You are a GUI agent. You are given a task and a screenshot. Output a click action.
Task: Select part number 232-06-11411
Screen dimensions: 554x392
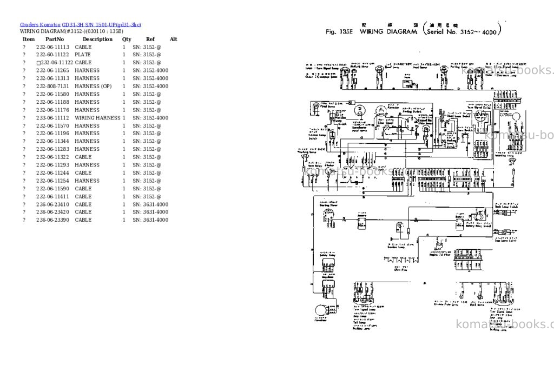pos(52,196)
